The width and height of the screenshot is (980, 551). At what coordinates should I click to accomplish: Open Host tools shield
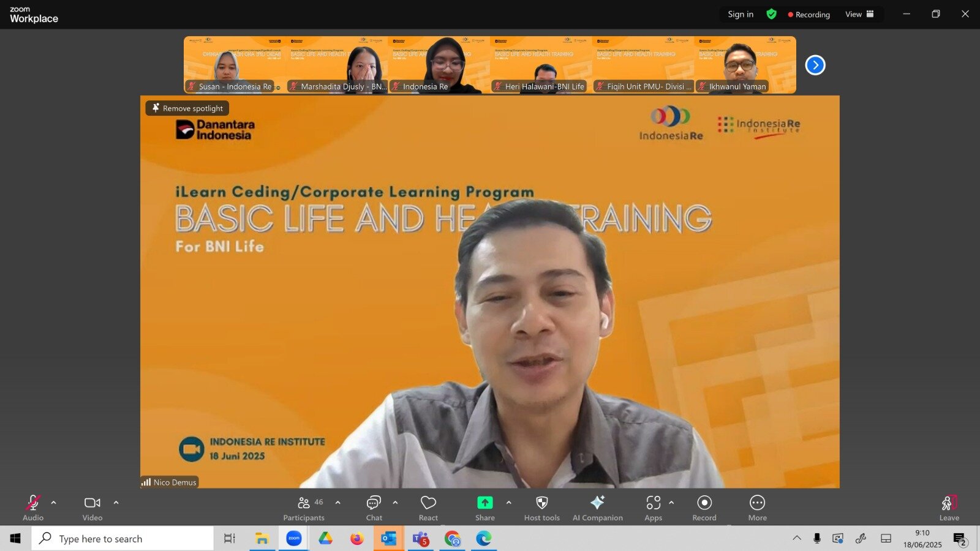coord(541,508)
